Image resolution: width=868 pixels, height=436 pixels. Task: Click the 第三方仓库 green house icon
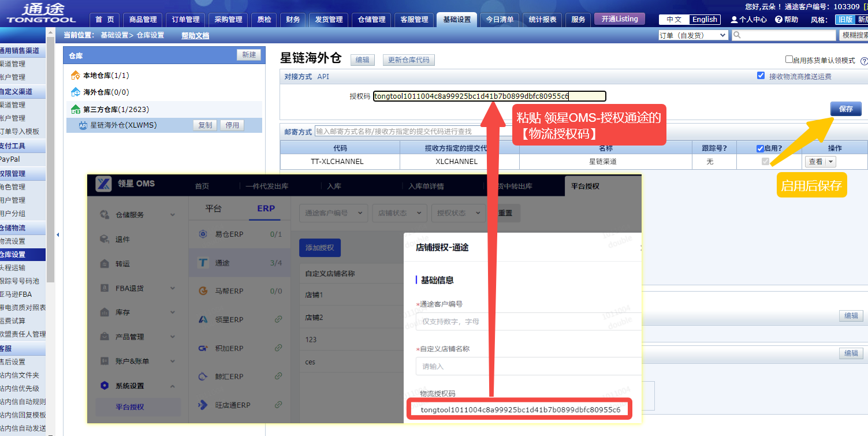pos(75,109)
